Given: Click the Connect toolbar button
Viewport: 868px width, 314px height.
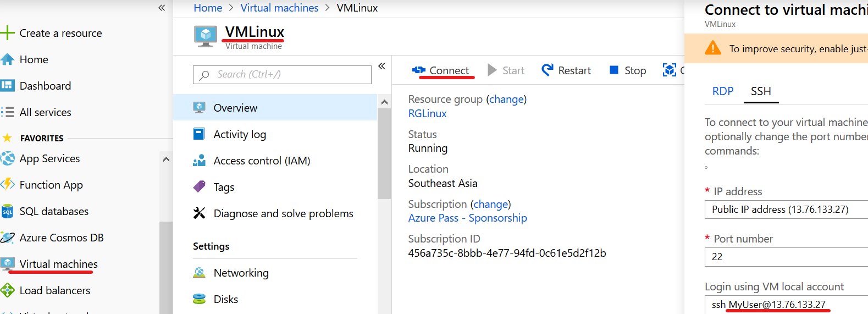Looking at the screenshot, I should [x=441, y=70].
